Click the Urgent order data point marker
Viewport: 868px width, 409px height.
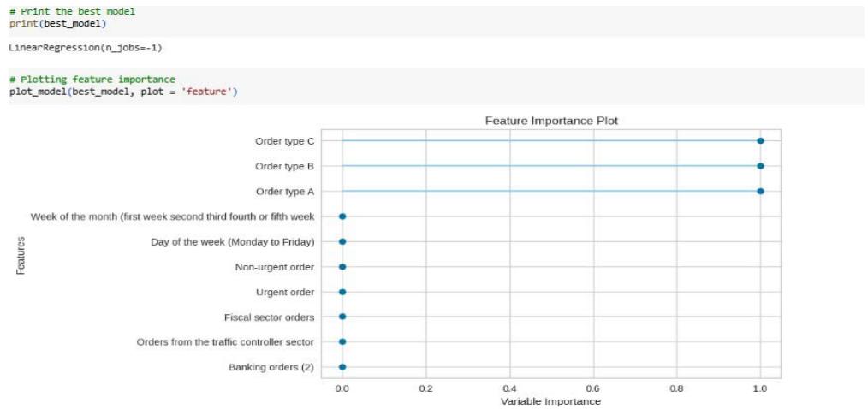[342, 292]
